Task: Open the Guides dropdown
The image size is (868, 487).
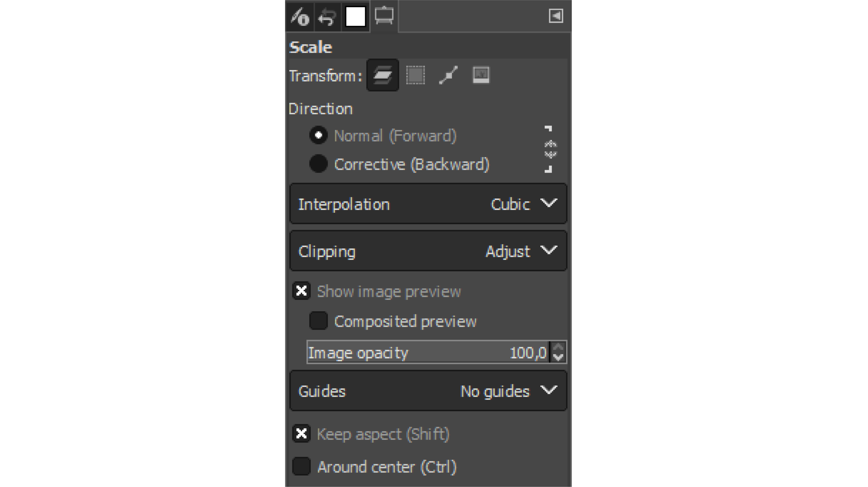Action: (x=428, y=391)
